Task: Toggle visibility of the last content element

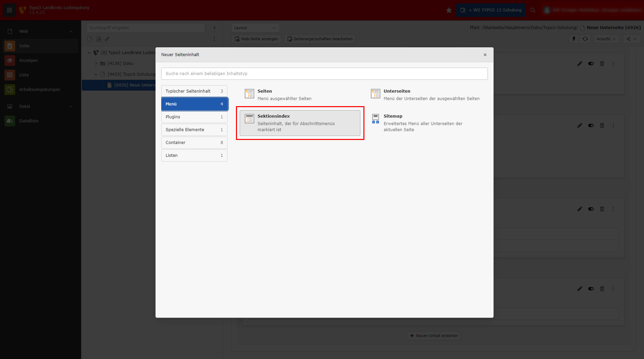Action: point(591,289)
